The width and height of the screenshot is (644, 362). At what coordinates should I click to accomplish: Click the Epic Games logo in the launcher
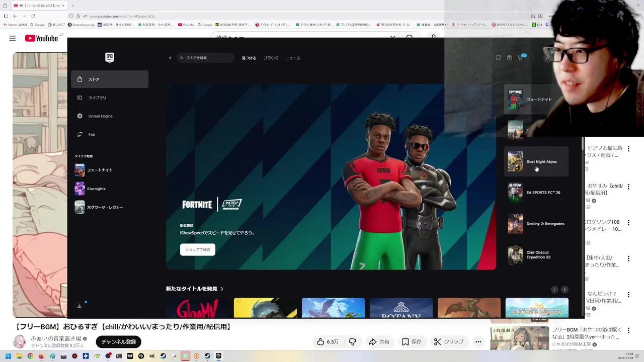click(109, 57)
